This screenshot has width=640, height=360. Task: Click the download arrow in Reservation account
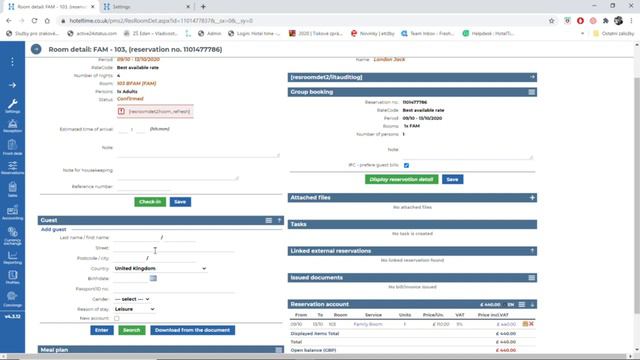(x=532, y=304)
